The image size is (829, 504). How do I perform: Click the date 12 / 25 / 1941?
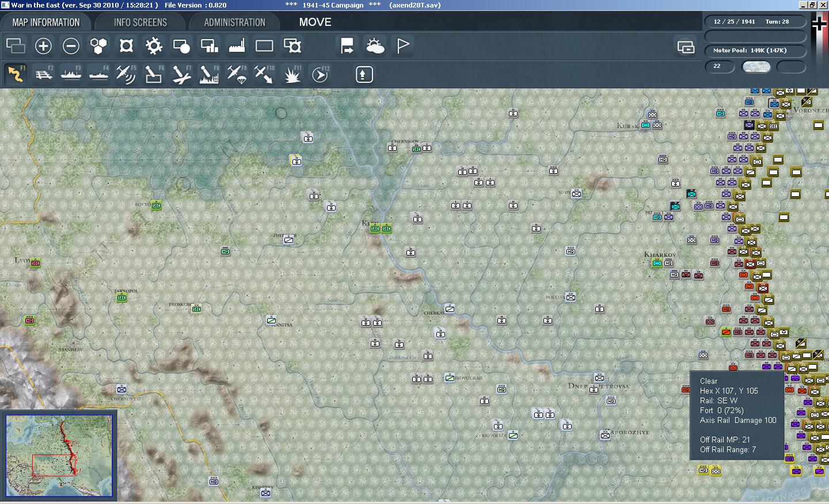(x=734, y=22)
